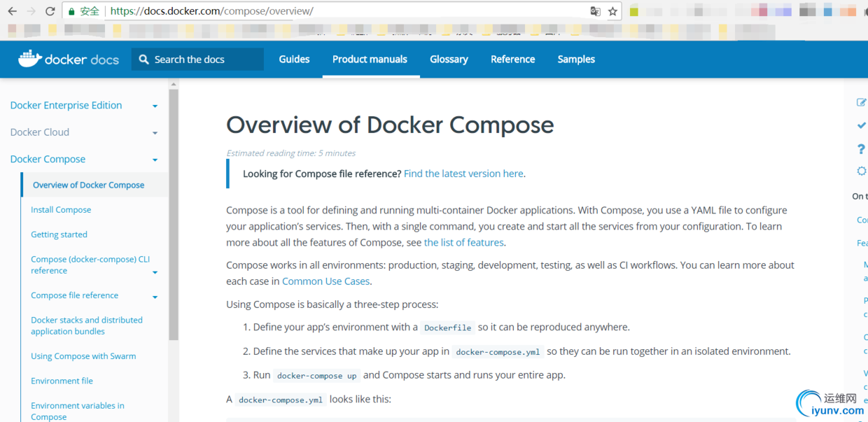Expand Docker Enterprise Edition caret

tap(155, 106)
